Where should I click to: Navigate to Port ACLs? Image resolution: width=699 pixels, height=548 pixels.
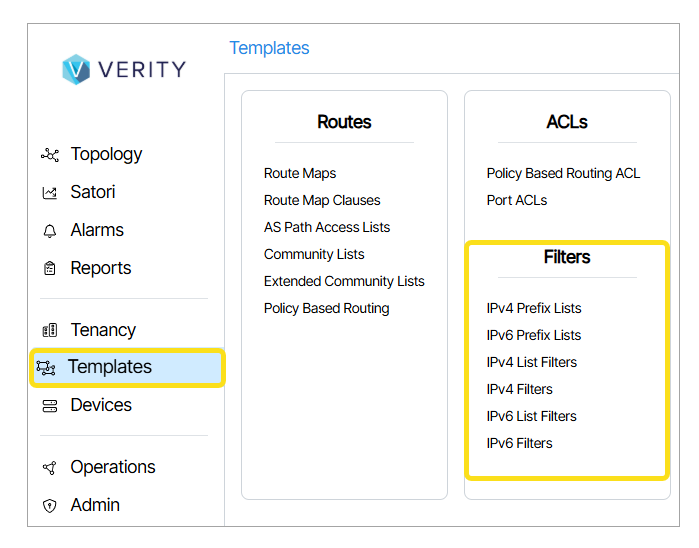click(516, 201)
